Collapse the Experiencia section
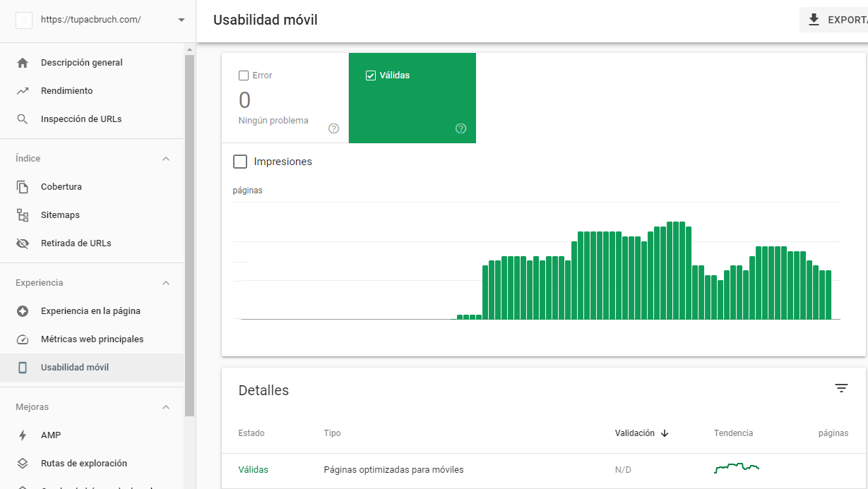This screenshot has height=489, width=868. [166, 283]
